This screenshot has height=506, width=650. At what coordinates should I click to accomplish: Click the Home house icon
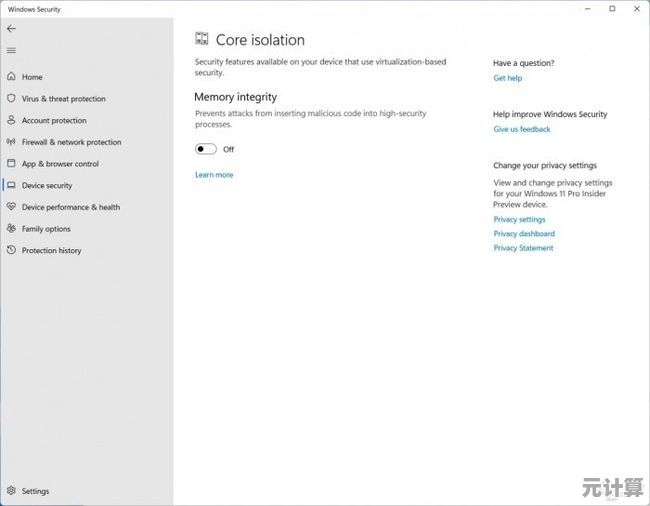pyautogui.click(x=11, y=77)
